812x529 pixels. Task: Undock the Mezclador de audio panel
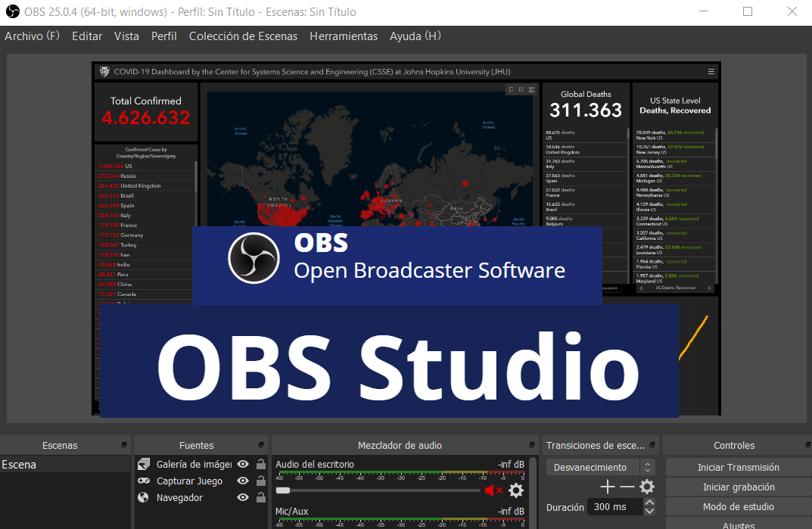point(531,445)
